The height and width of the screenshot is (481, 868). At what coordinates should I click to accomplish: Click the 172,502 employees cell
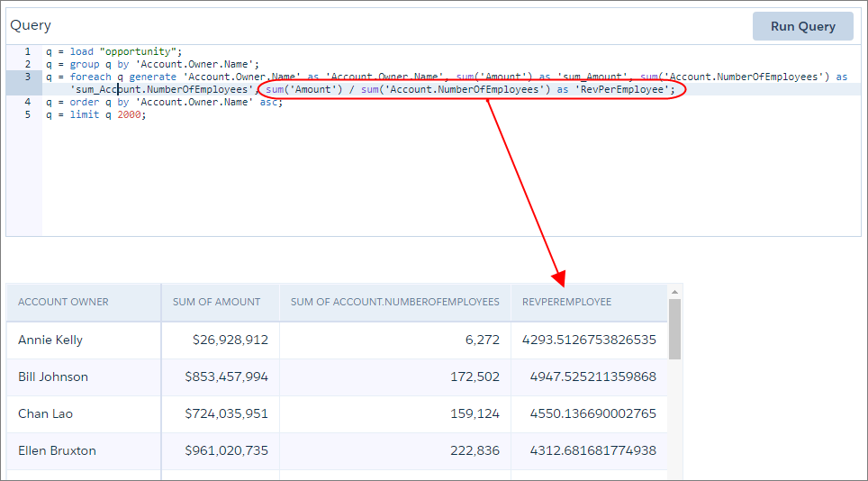click(x=394, y=377)
